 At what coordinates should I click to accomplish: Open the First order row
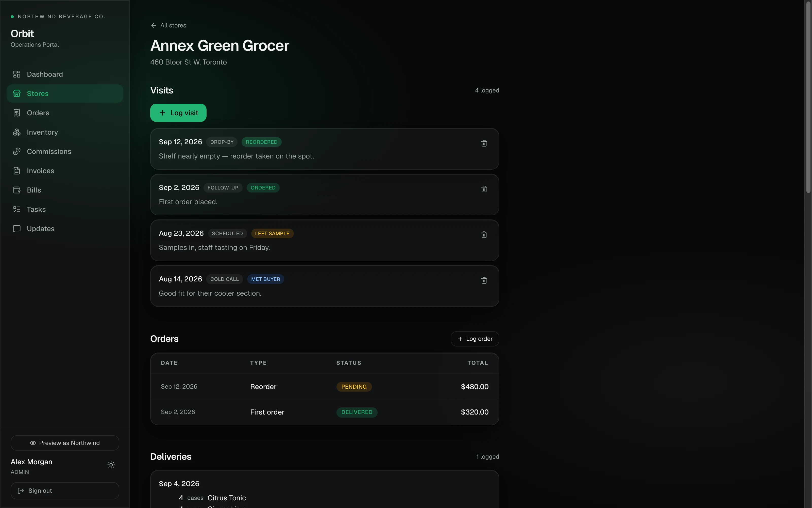[325, 412]
